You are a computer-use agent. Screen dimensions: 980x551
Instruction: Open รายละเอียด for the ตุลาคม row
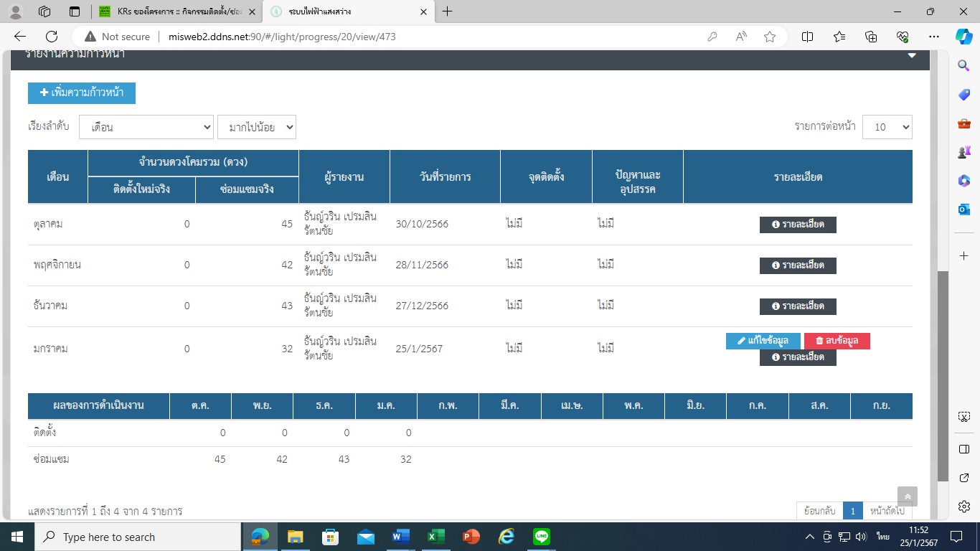click(x=798, y=225)
